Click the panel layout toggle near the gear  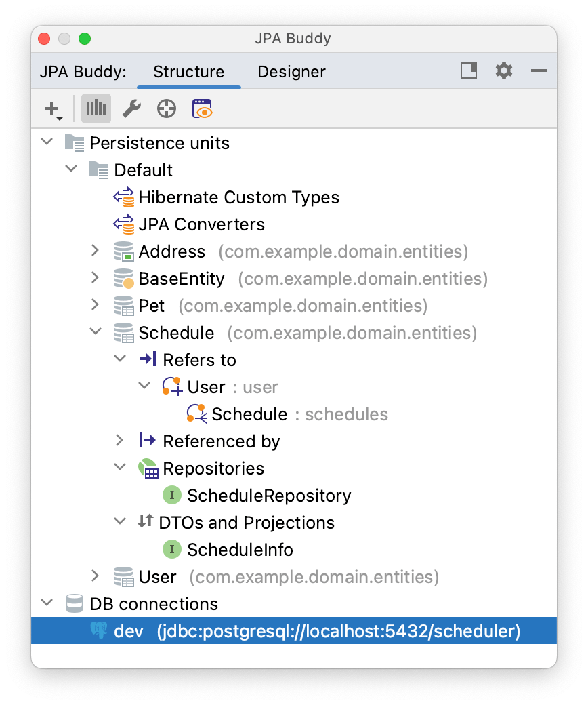pyautogui.click(x=469, y=70)
